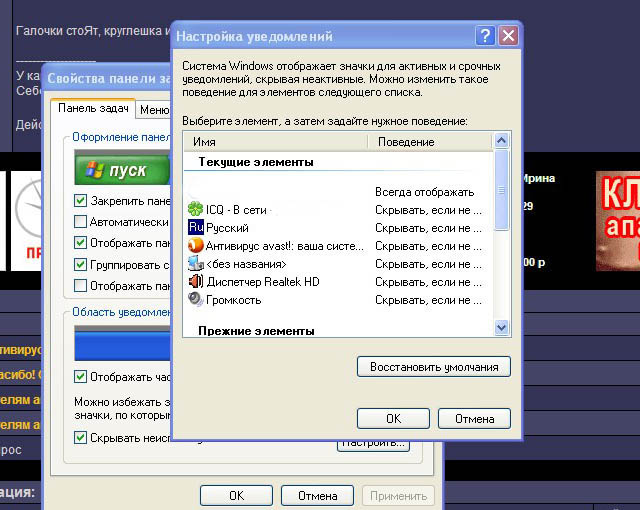The height and width of the screenshot is (510, 640).
Task: Click the <без названия> network icon
Action: [195, 263]
